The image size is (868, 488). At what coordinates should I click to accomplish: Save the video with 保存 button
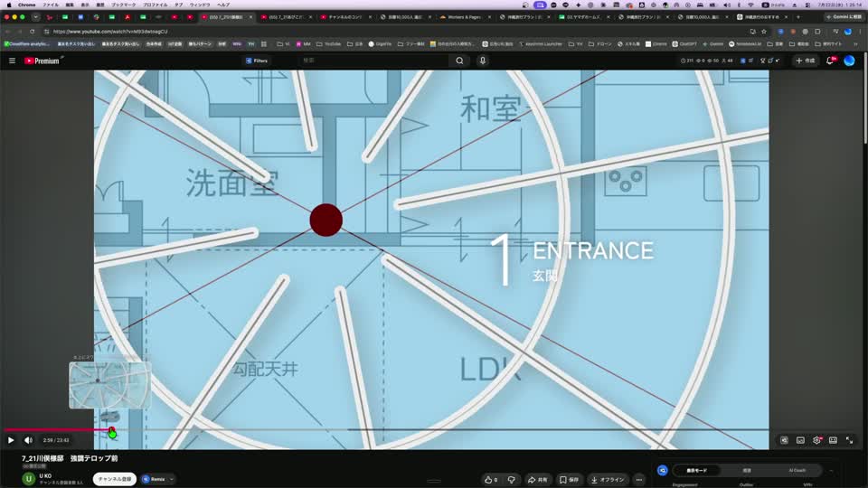(569, 480)
